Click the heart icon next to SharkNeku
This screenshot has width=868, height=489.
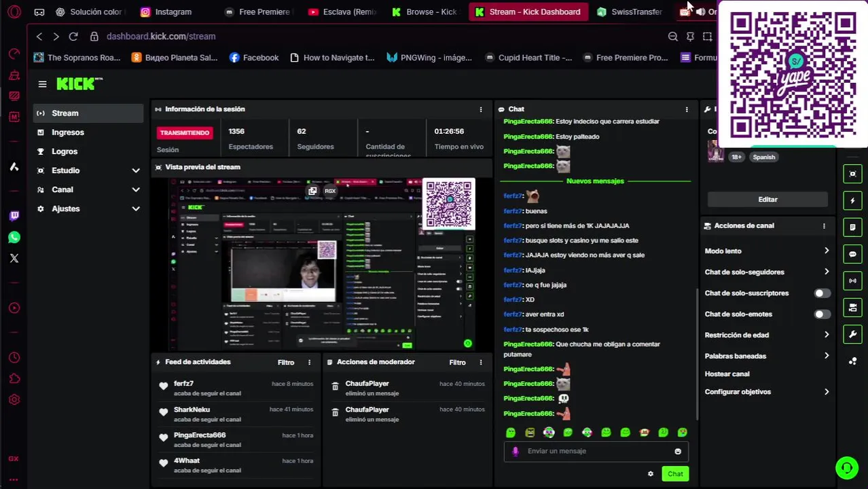pos(164,412)
